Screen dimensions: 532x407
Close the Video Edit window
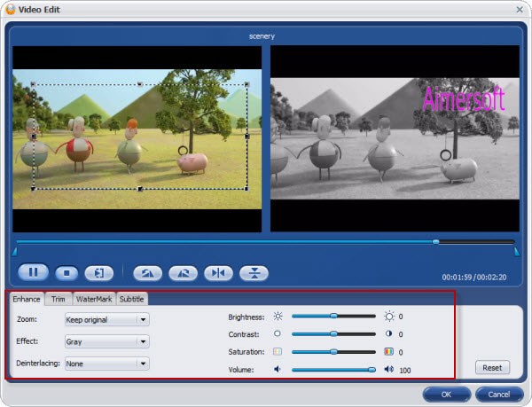click(x=520, y=10)
